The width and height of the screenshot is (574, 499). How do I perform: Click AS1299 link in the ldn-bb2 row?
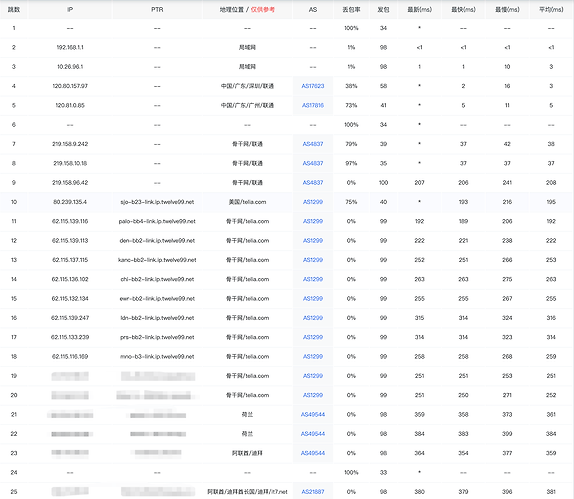click(313, 318)
